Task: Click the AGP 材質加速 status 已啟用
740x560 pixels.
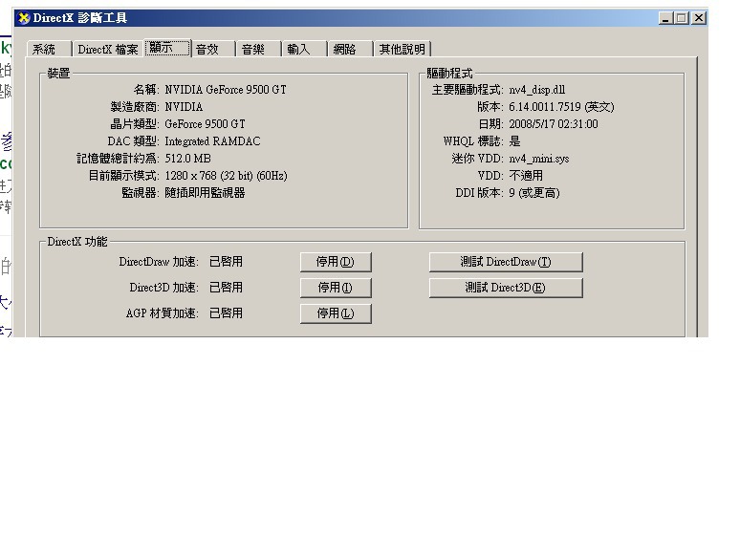Action: click(226, 313)
